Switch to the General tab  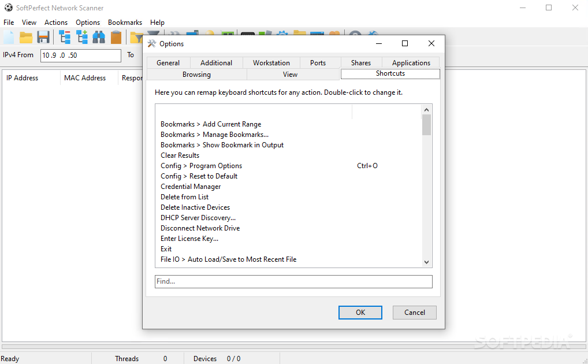pos(168,62)
